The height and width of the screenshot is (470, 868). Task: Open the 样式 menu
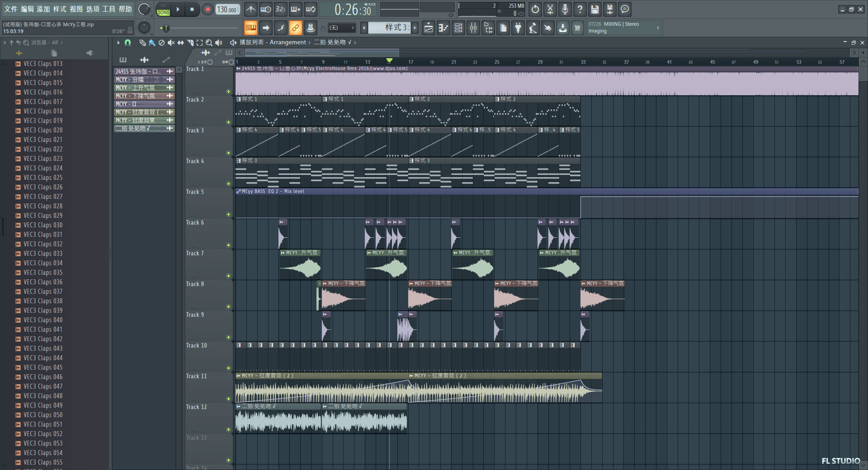click(60, 9)
